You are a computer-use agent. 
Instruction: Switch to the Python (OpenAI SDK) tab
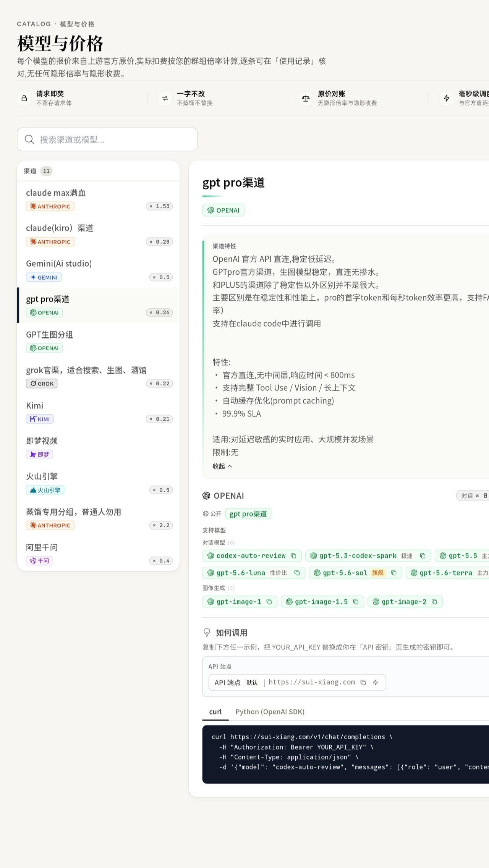(x=270, y=712)
